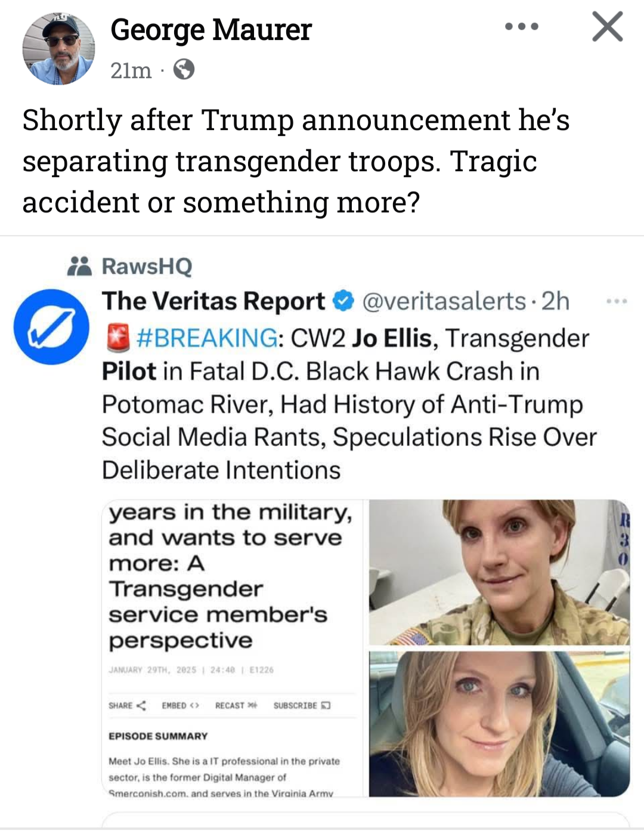Viewport: 644px width, 834px height.
Task: Click the verified badge next to Veritas Report
Action: [343, 301]
